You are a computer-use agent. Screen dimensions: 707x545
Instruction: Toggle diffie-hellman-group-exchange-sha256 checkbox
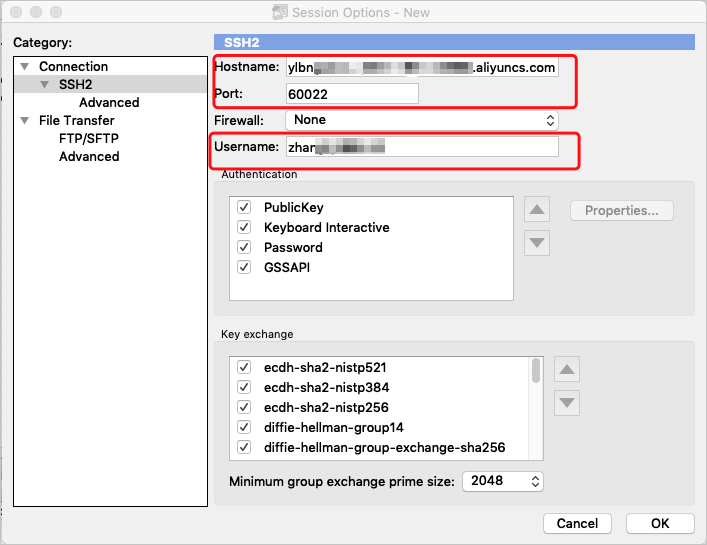pos(244,447)
